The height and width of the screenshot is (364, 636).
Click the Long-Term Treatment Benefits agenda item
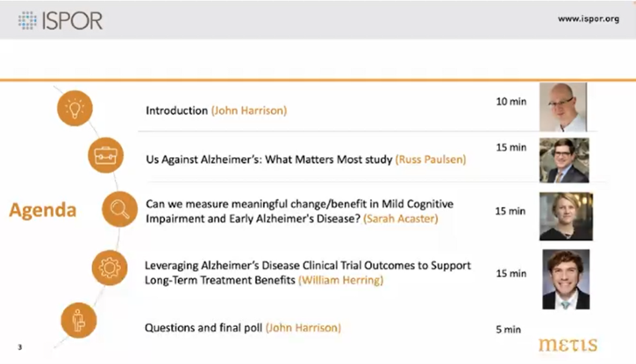click(x=308, y=272)
